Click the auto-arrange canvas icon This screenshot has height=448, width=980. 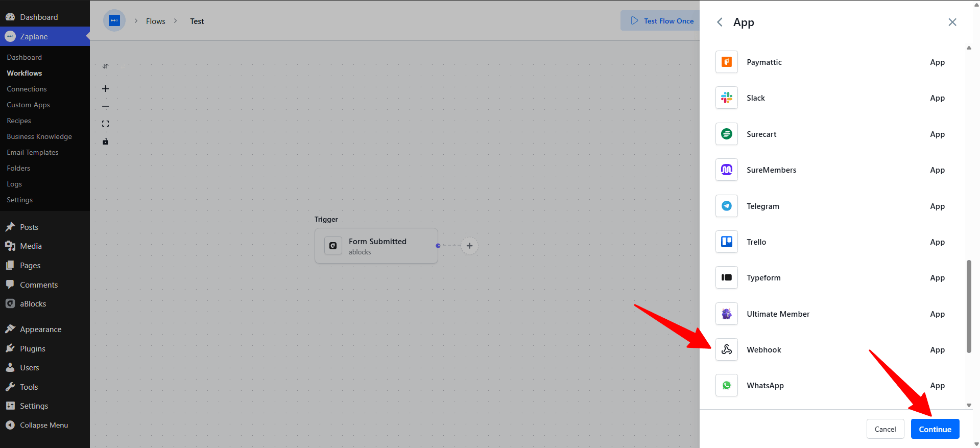(105, 66)
